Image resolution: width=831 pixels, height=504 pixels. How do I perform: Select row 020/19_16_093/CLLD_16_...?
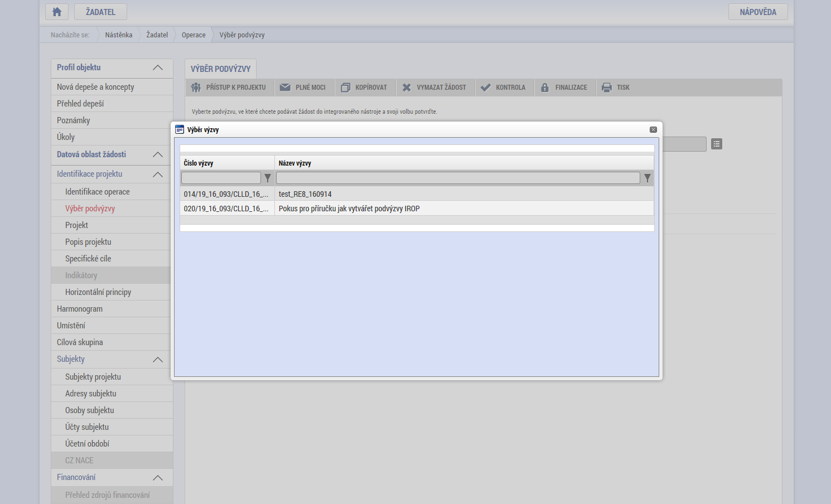[x=226, y=209]
